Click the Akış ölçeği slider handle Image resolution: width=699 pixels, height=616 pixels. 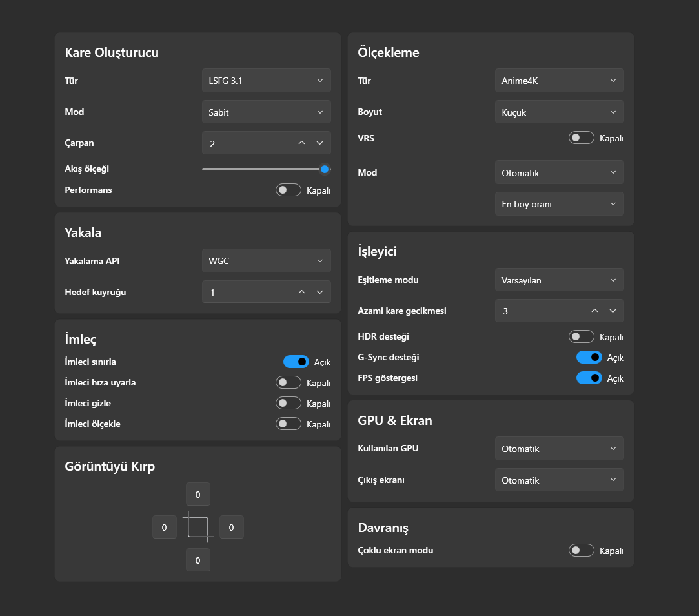[x=325, y=169]
